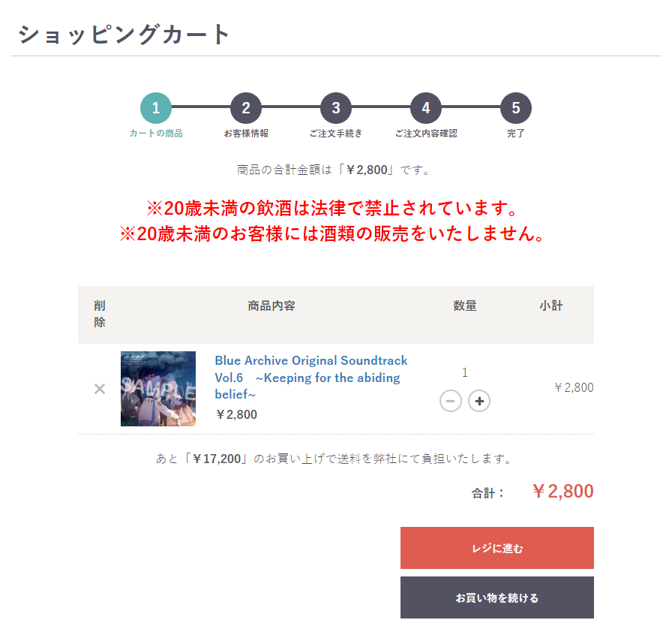Proceed to checkout via レジに進む button
The height and width of the screenshot is (644, 672).
point(497,548)
